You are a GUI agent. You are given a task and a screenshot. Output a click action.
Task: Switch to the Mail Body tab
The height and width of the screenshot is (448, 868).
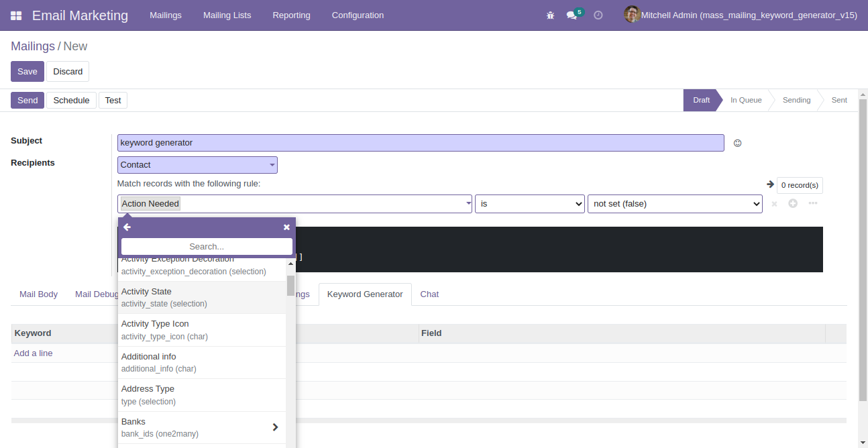pos(39,294)
